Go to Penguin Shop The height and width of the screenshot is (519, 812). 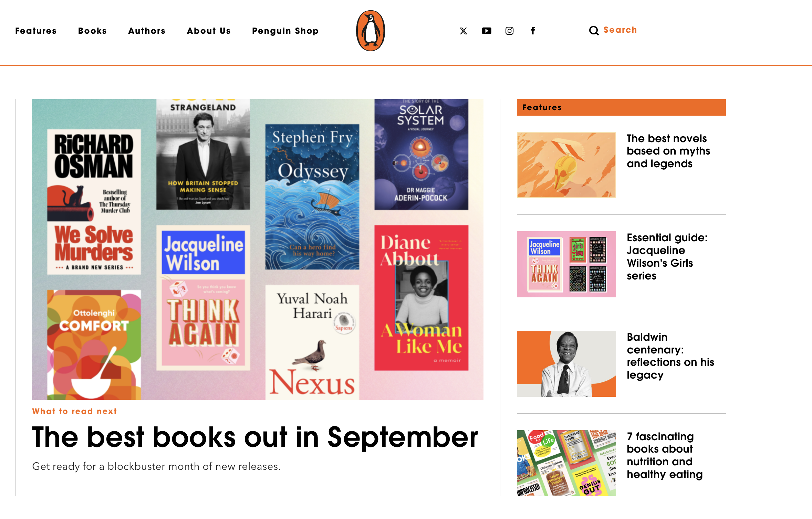pos(285,31)
